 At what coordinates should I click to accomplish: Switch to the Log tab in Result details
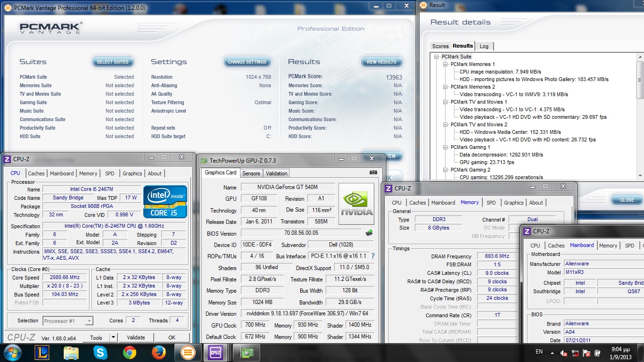[484, 46]
